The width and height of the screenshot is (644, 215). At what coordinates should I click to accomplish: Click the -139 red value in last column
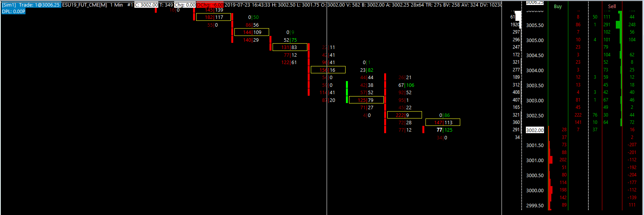pos(632,197)
